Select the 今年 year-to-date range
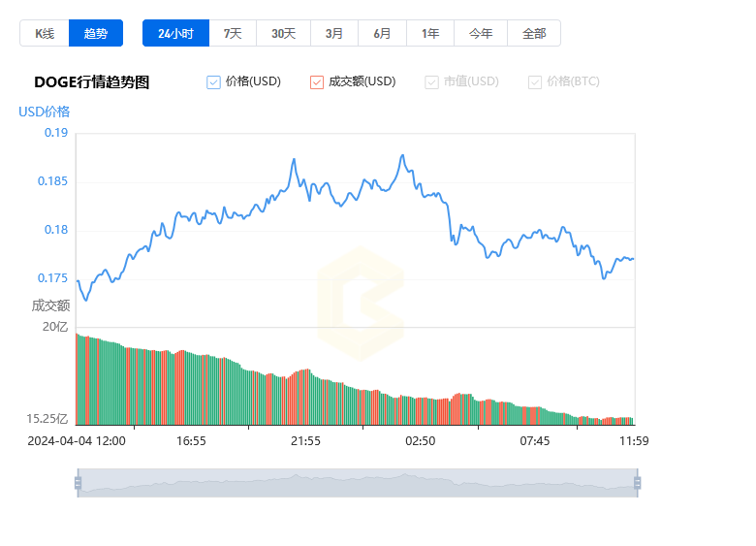This screenshot has width=756, height=546. point(481,33)
